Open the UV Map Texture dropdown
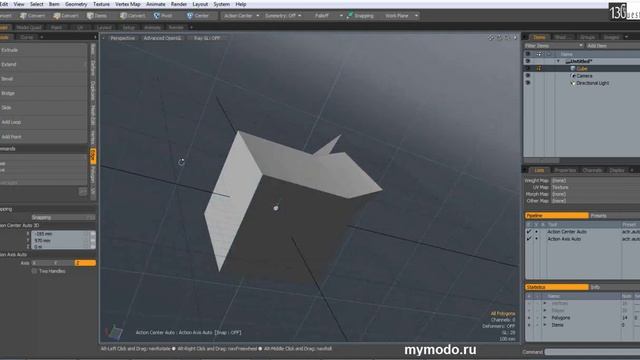The image size is (640, 360). click(x=595, y=187)
